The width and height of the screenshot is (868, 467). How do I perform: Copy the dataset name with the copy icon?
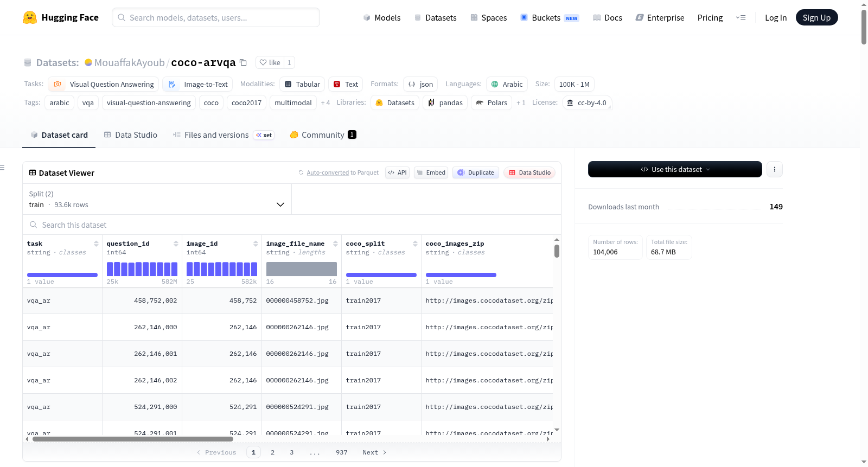click(x=244, y=62)
